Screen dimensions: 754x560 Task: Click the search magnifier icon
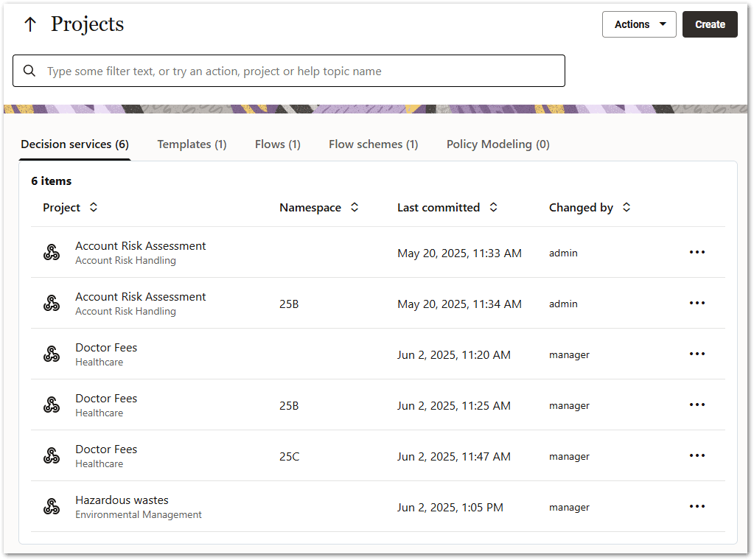click(x=29, y=71)
